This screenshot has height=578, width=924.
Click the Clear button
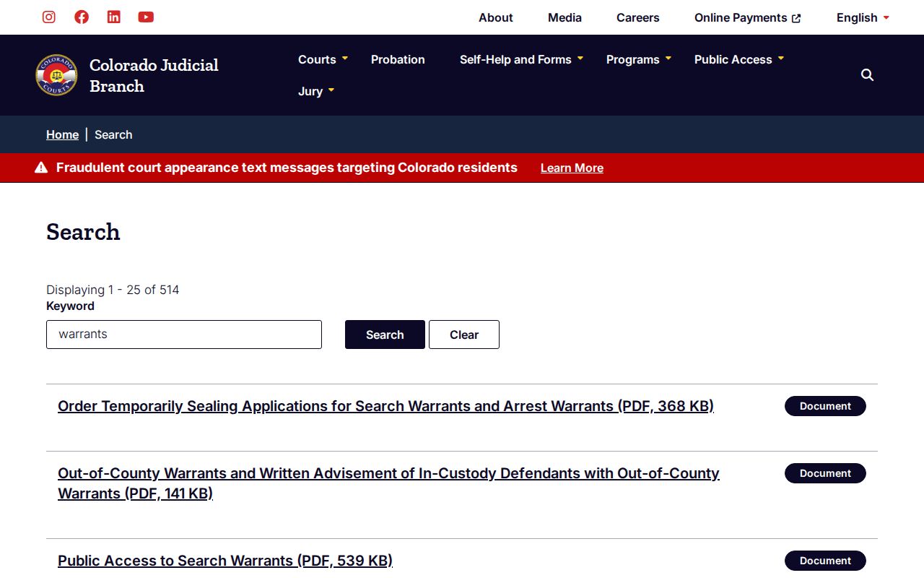(464, 335)
